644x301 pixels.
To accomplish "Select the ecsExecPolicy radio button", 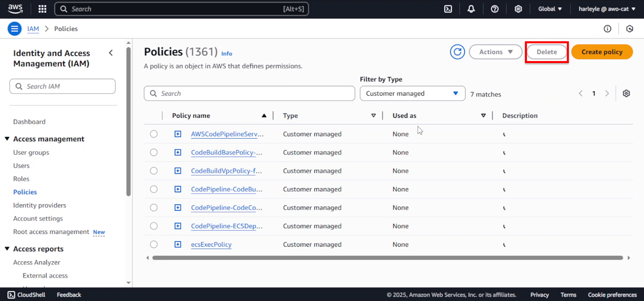I will point(154,245).
